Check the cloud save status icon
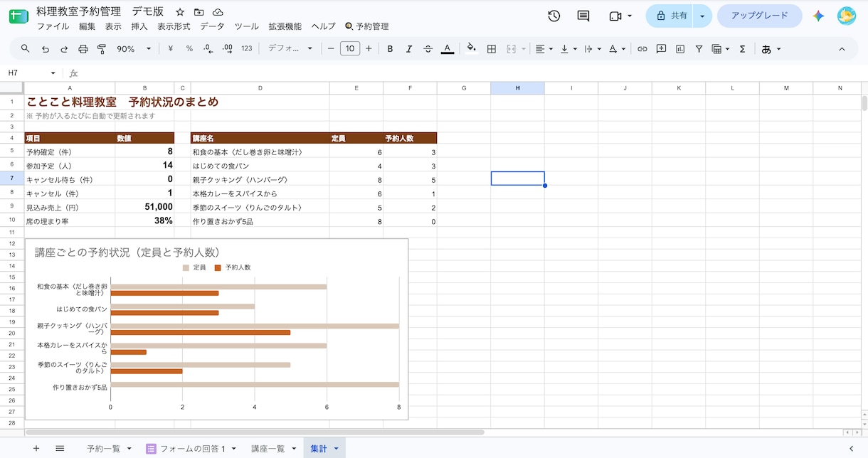 (x=218, y=12)
